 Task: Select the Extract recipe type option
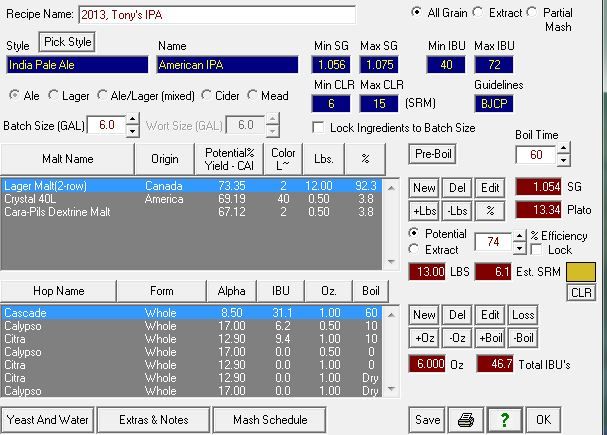(x=479, y=13)
